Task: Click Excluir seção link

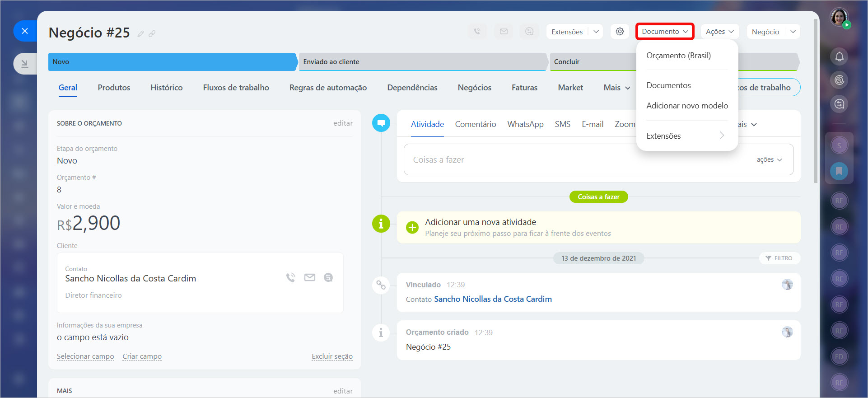Action: 332,356
